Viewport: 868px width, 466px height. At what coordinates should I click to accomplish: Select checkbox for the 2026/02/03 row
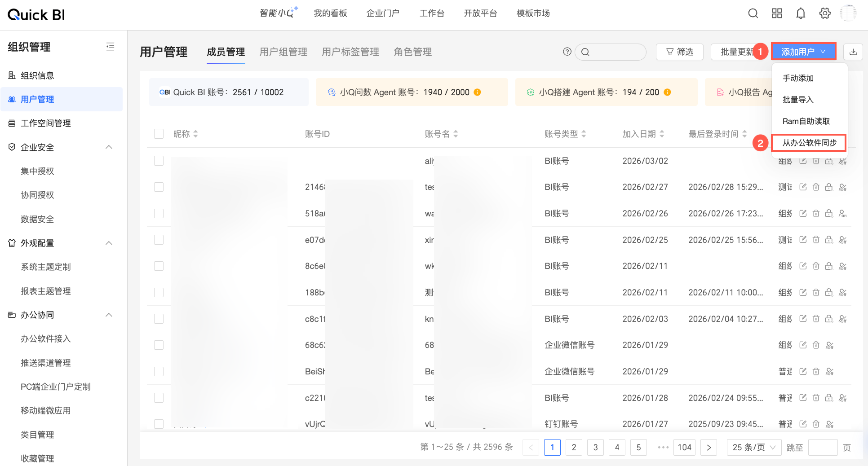159,319
